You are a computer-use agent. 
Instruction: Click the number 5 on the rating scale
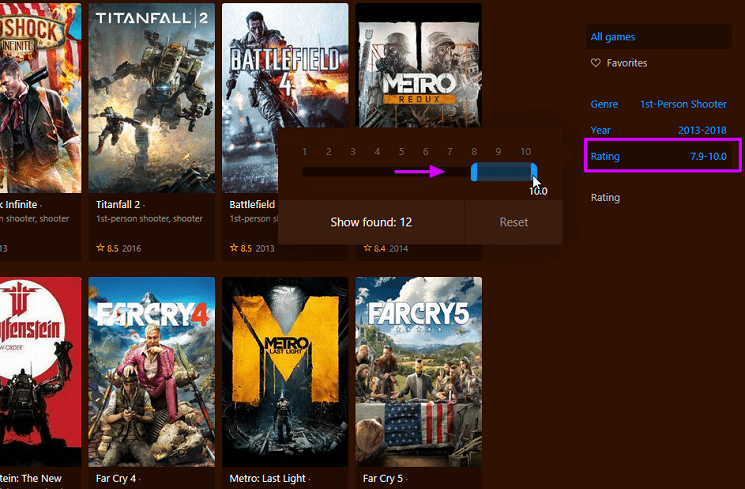click(x=401, y=152)
